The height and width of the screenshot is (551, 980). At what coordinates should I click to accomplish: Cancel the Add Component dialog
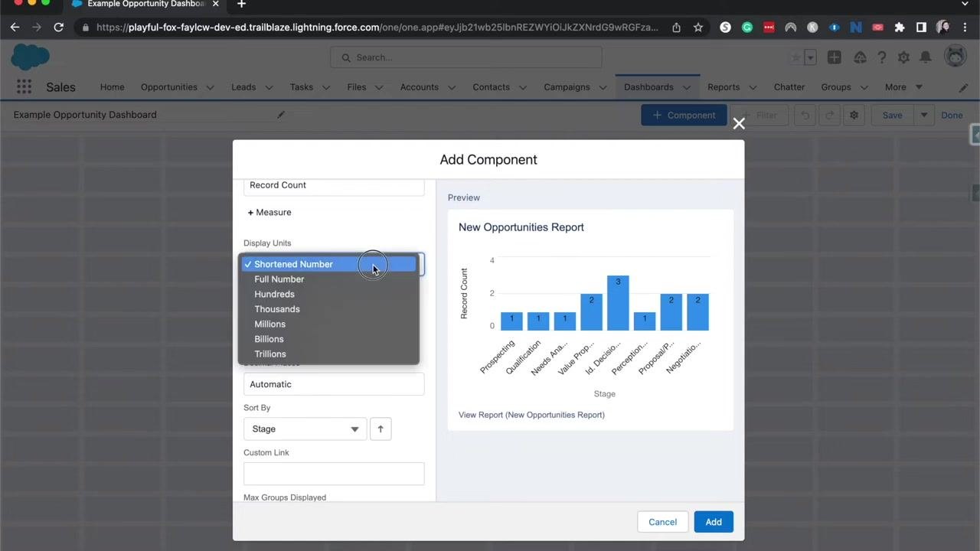point(662,522)
